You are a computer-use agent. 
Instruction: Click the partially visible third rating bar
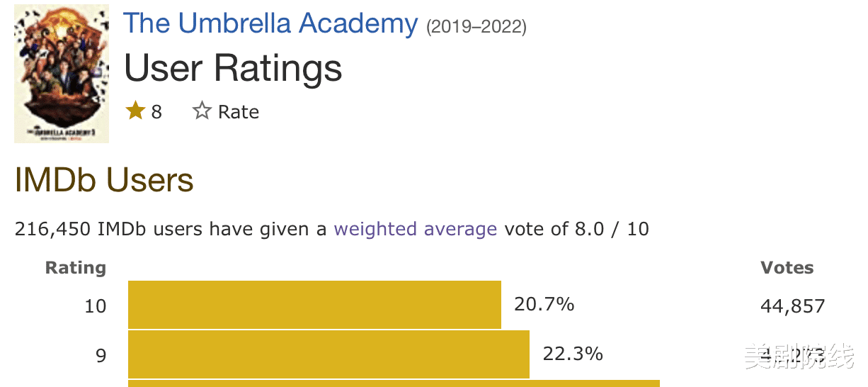[394, 383]
